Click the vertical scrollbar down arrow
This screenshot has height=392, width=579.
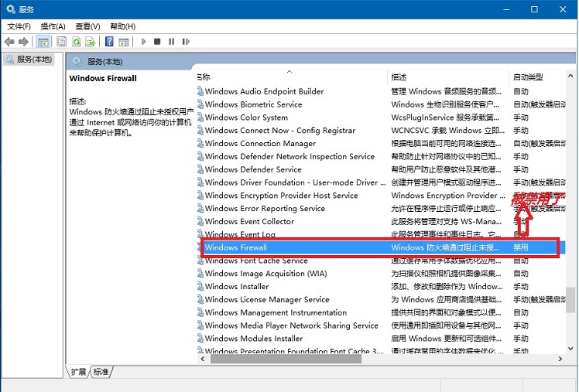click(x=570, y=349)
